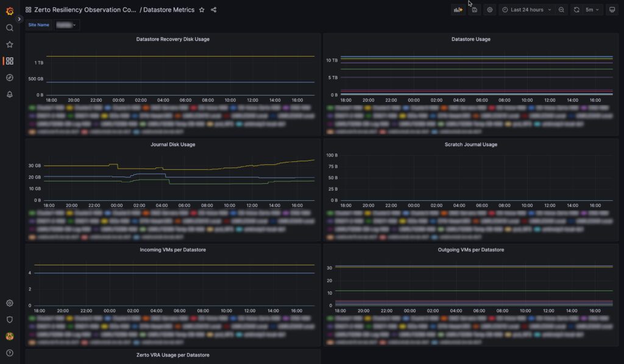Open the Scratch Journal Usage panel menu
The image size is (624, 364).
click(x=471, y=145)
